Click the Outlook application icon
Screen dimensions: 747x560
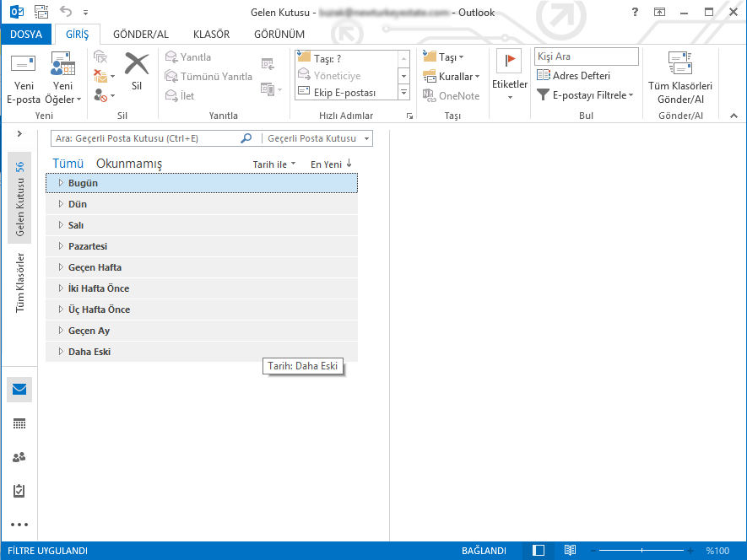pyautogui.click(x=17, y=12)
